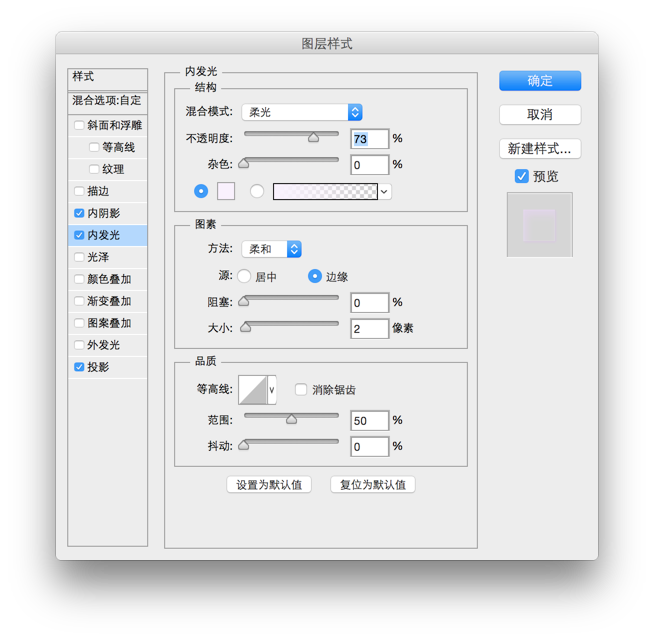The width and height of the screenshot is (654, 640).
Task: Enable 等高线 checkbox in style list
Action: tap(94, 147)
